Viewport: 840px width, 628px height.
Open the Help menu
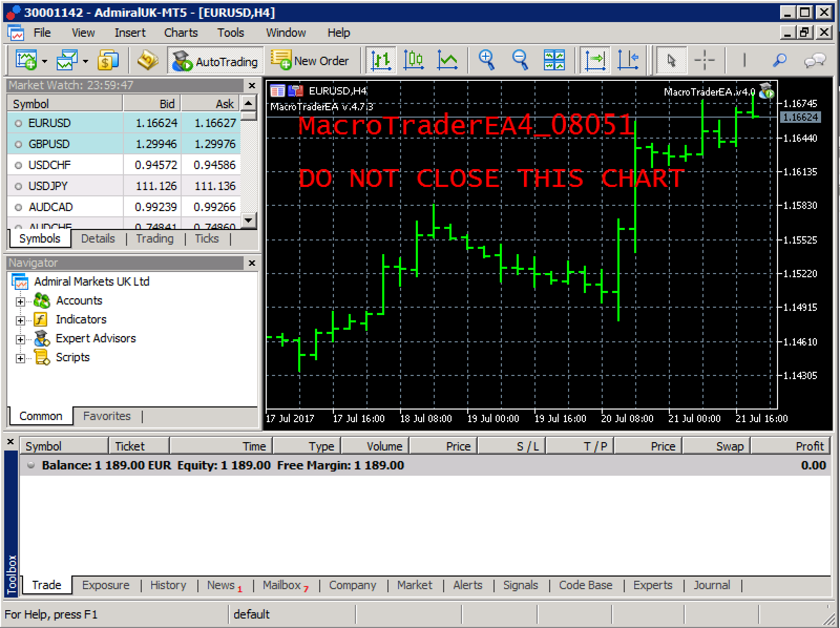(339, 33)
